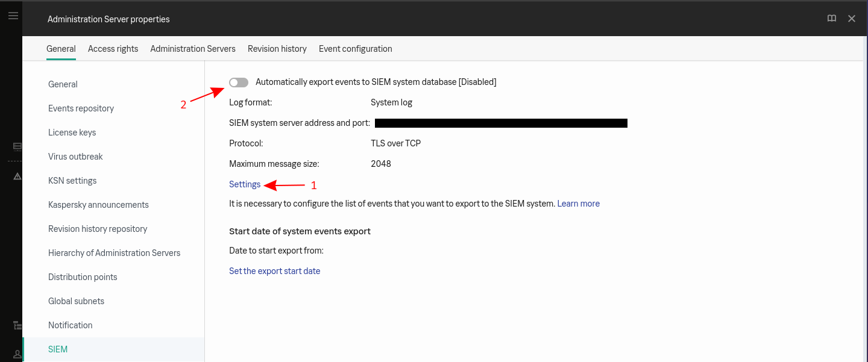Select Events repository in the left section list
This screenshot has width=868, height=362.
[x=81, y=108]
